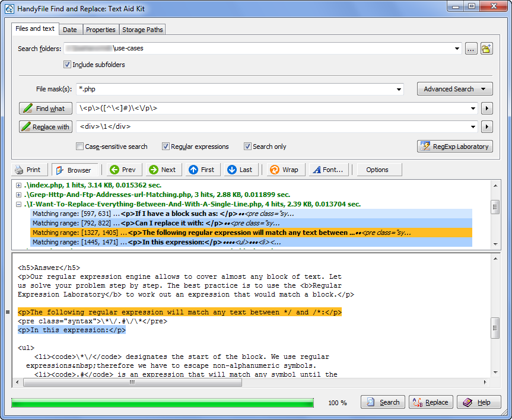Jump to First match
This screenshot has height=420, width=512.
coord(203,170)
